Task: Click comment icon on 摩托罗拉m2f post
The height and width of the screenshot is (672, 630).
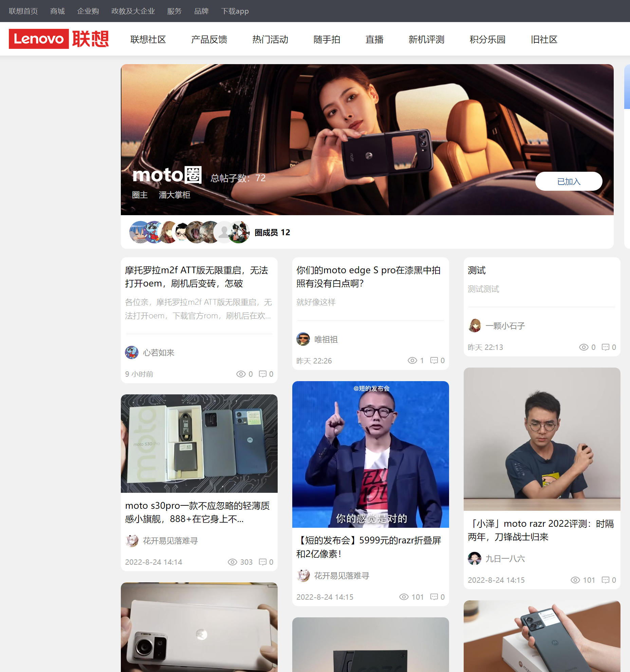Action: [262, 374]
